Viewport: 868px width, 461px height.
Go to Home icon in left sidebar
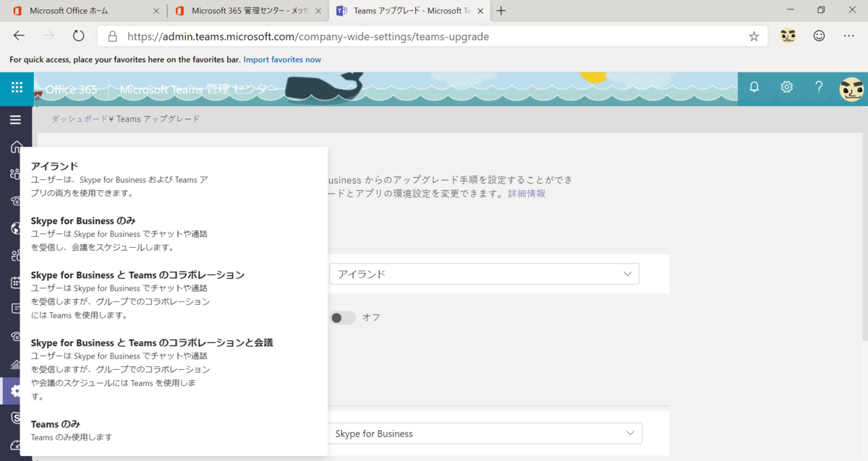point(15,147)
